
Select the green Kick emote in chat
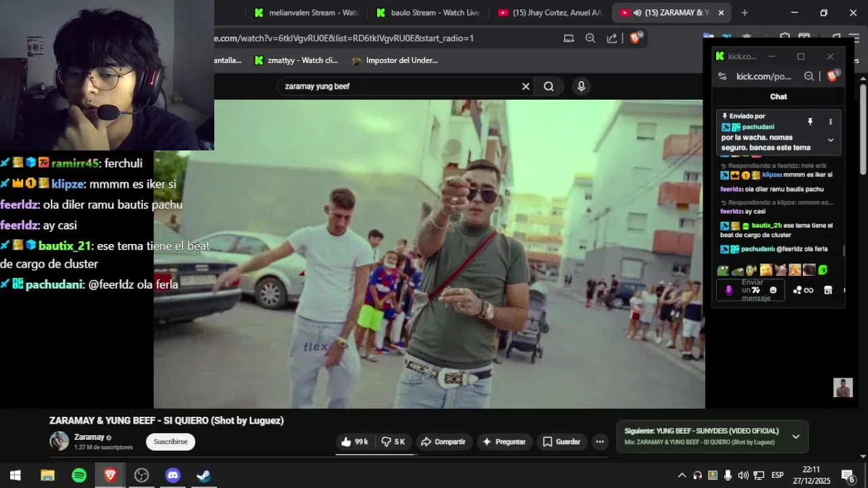pyautogui.click(x=823, y=270)
